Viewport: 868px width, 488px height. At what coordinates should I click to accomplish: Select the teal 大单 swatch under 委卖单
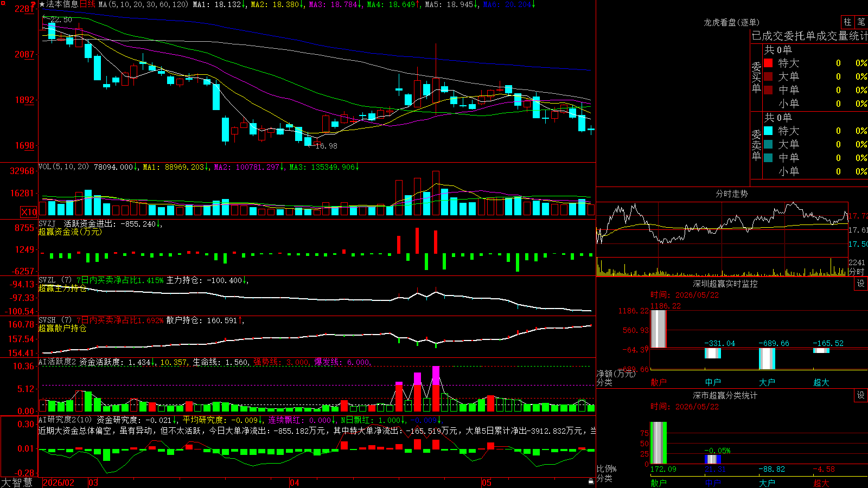point(768,144)
